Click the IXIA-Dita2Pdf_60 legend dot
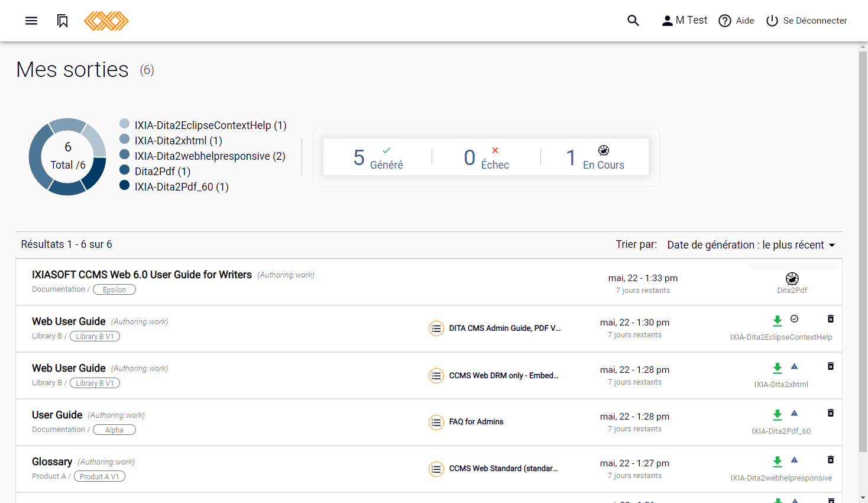This screenshot has width=868, height=503. 125,185
